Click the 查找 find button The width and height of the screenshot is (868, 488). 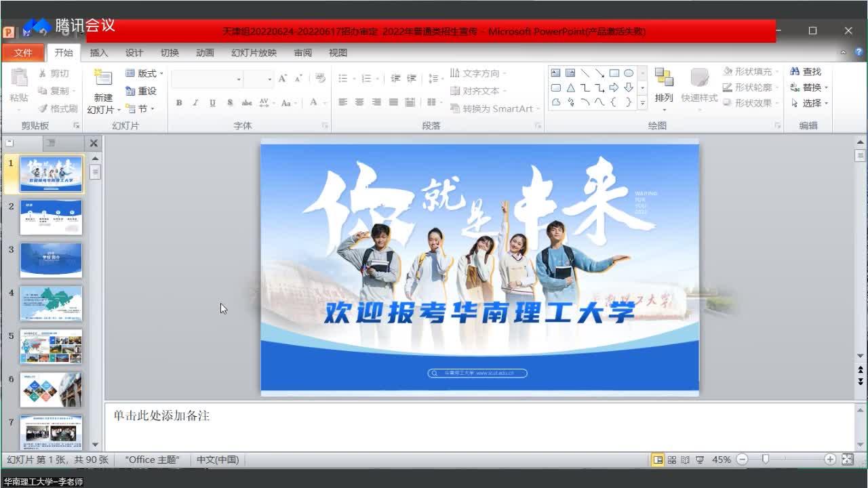(x=806, y=72)
